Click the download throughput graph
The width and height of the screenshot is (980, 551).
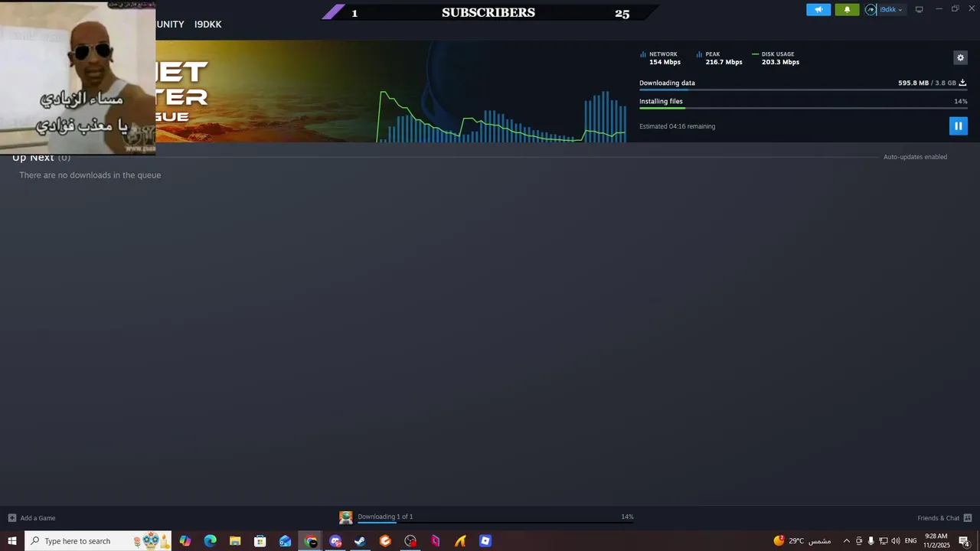pyautogui.click(x=502, y=116)
